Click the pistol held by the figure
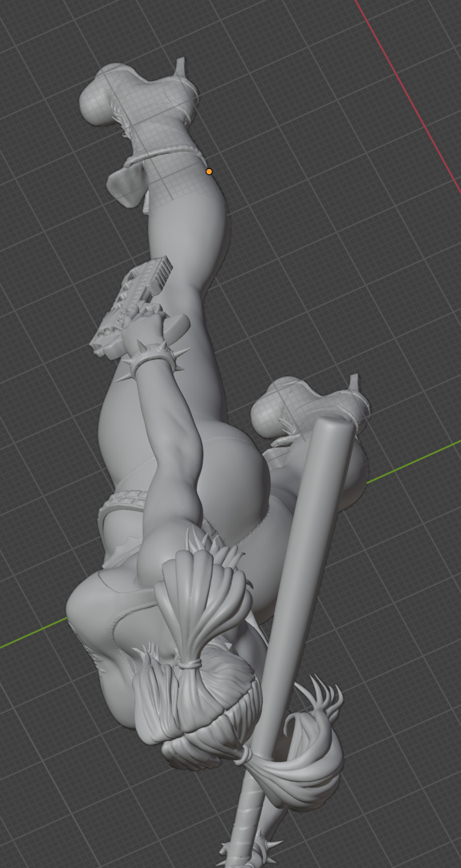This screenshot has width=461, height=868. click(132, 307)
